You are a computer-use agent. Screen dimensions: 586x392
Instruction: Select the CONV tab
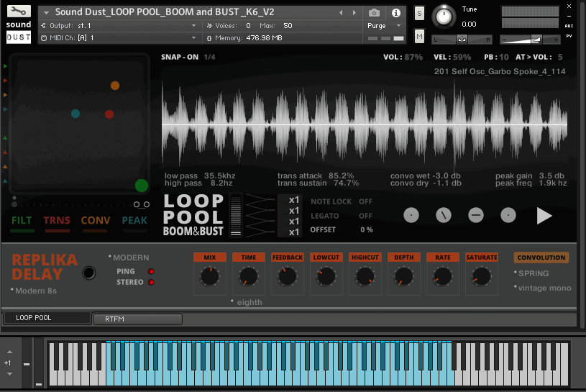96,221
